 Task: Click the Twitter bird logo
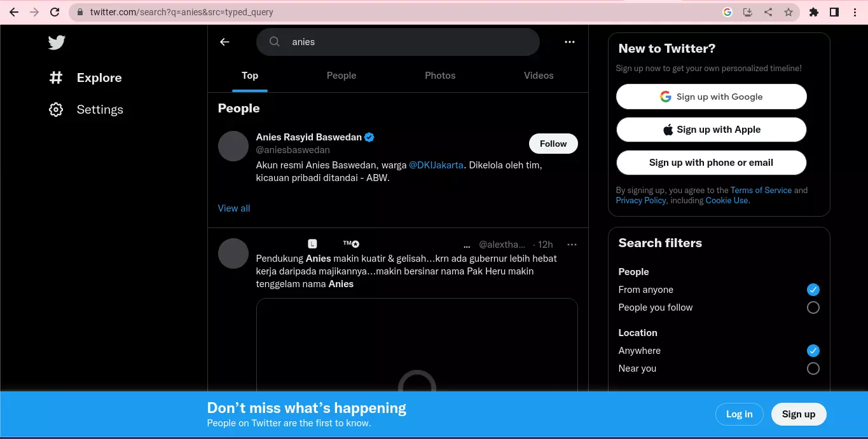[x=57, y=43]
